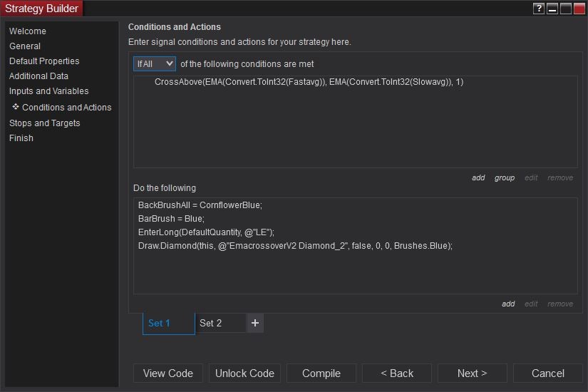Compile the strategy
The height and width of the screenshot is (392, 588).
click(x=321, y=373)
